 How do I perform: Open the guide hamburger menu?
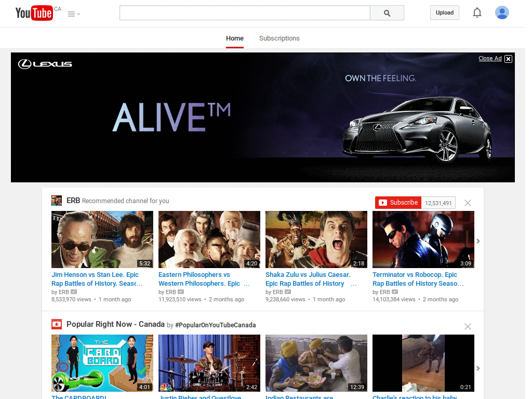74,14
